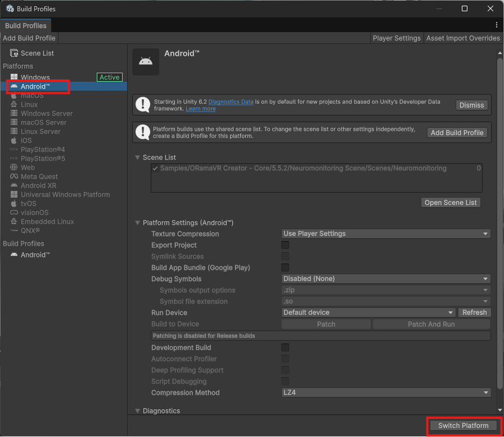504x437 pixels.
Task: Click the PlayStation 5 logo icon
Action: (x=14, y=158)
